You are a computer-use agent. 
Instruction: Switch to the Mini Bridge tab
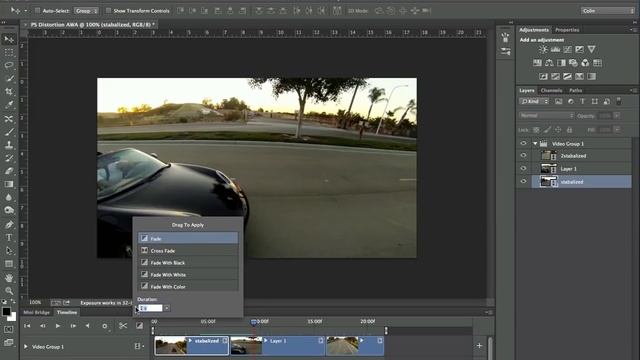36,312
